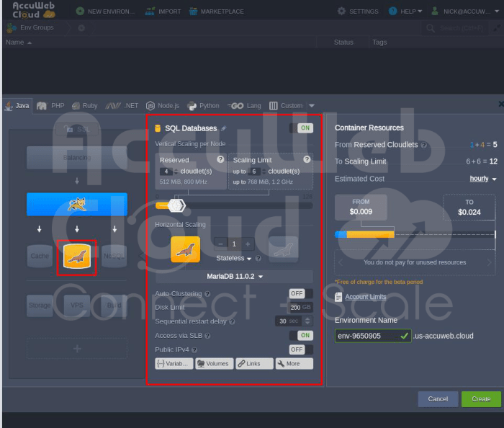Open the Marketplace
Screen dimensions: 504x428
tap(217, 12)
